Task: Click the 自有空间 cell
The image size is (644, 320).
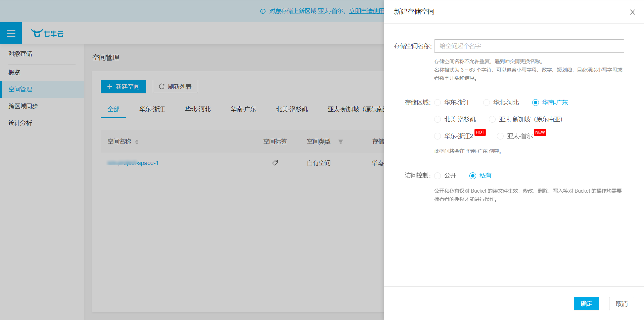Action: point(319,163)
